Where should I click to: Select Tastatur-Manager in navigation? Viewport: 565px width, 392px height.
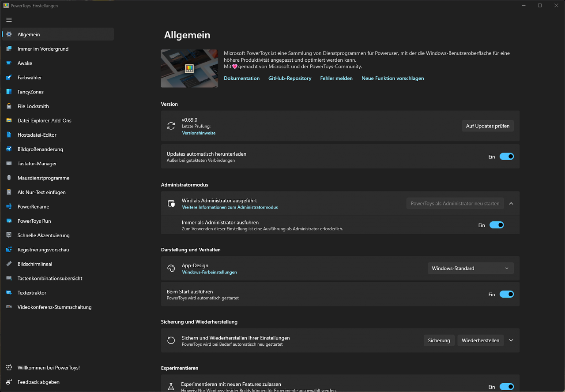(x=58, y=164)
